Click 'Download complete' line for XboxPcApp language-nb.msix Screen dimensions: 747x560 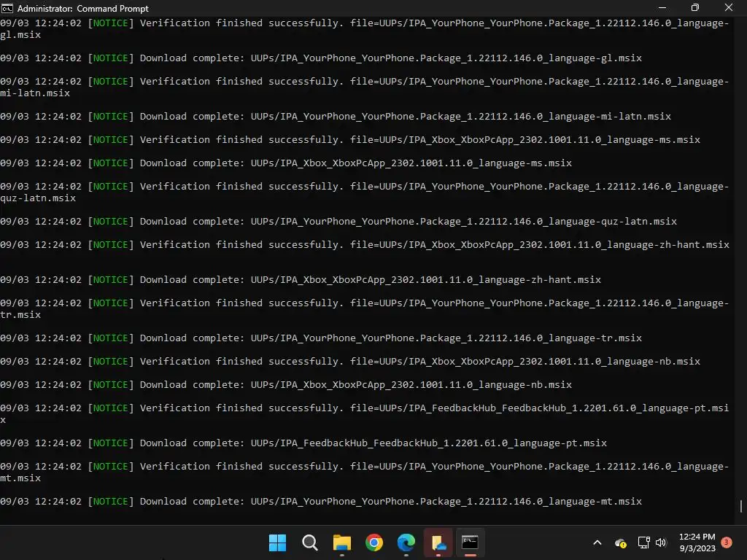tap(286, 385)
